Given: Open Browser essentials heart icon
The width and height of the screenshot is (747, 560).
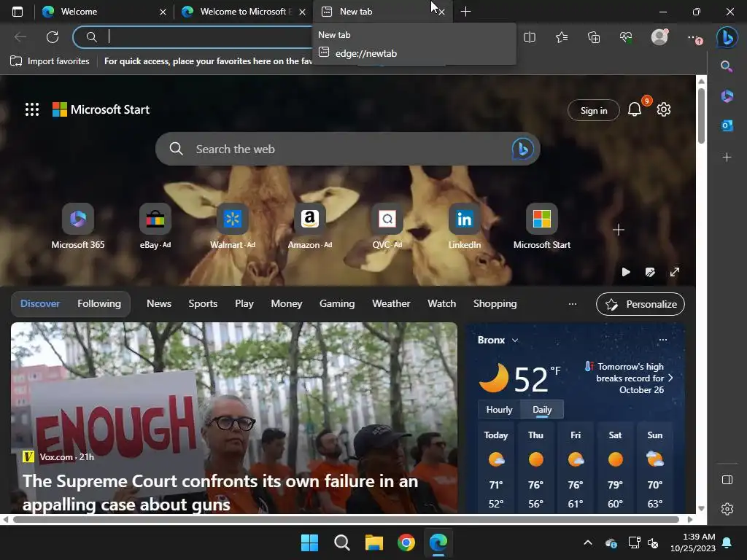Looking at the screenshot, I should click(x=626, y=37).
